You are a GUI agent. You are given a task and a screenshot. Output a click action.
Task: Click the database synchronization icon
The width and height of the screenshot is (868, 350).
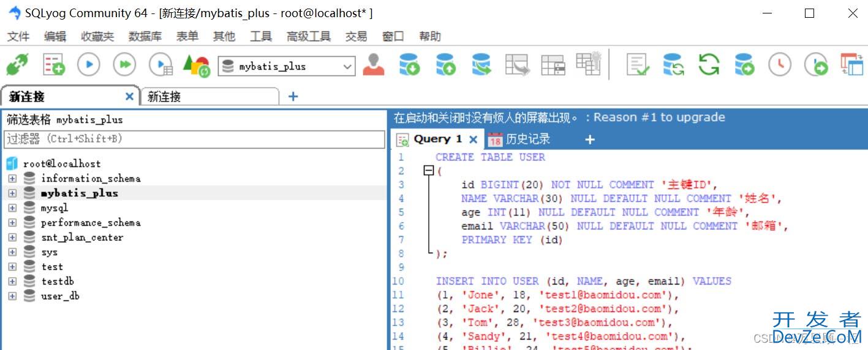click(x=673, y=64)
